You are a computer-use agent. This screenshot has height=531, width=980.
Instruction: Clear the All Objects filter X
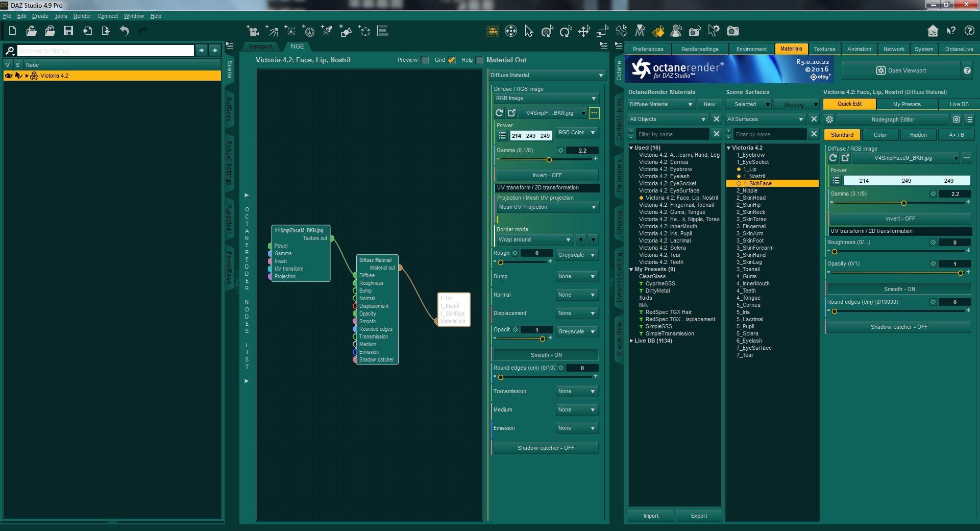[x=717, y=119]
